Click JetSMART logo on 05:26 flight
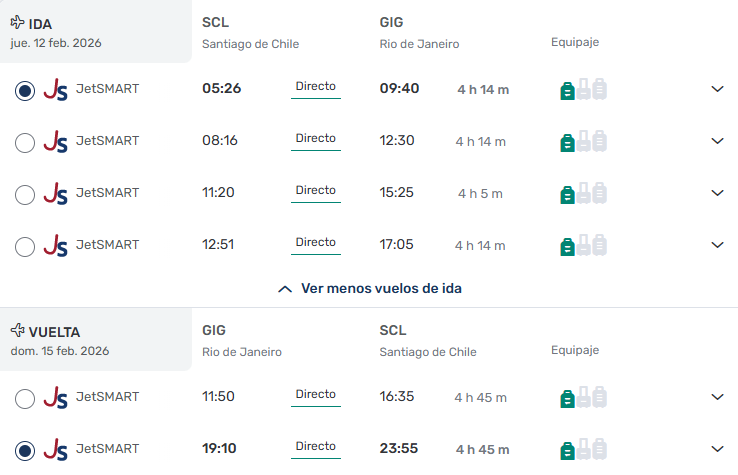738x475 pixels. 55,89
